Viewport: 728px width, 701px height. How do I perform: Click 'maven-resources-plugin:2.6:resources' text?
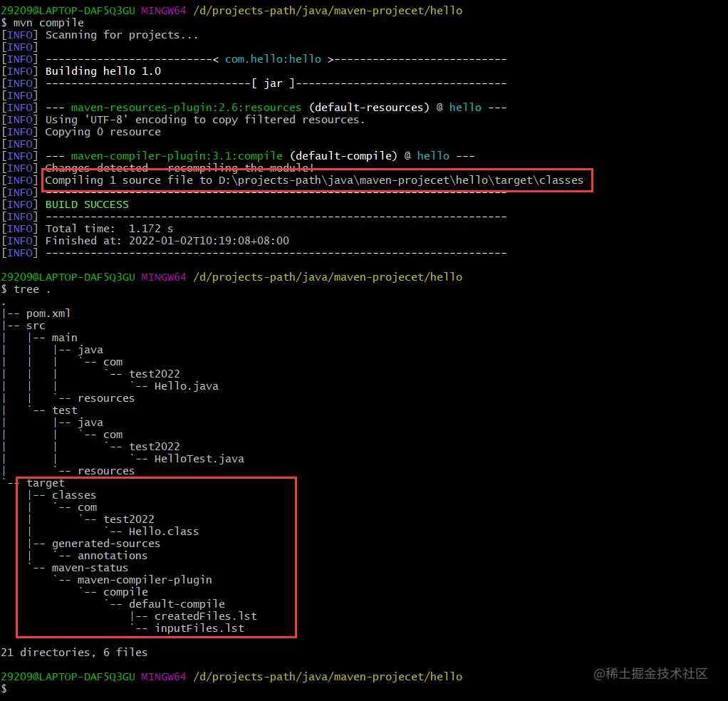tap(186, 108)
